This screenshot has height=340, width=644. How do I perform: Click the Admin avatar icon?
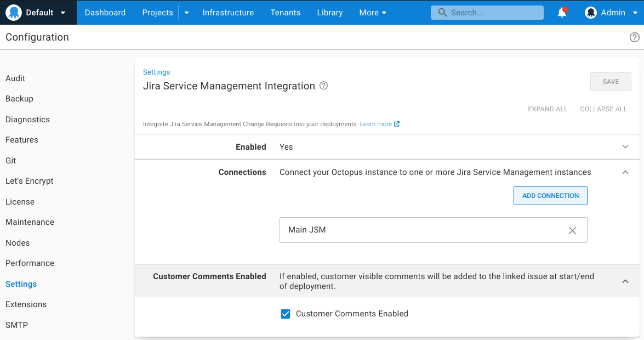[x=592, y=12]
